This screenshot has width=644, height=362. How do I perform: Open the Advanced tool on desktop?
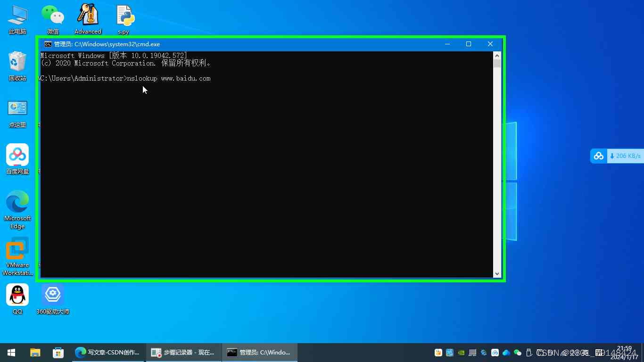point(88,14)
